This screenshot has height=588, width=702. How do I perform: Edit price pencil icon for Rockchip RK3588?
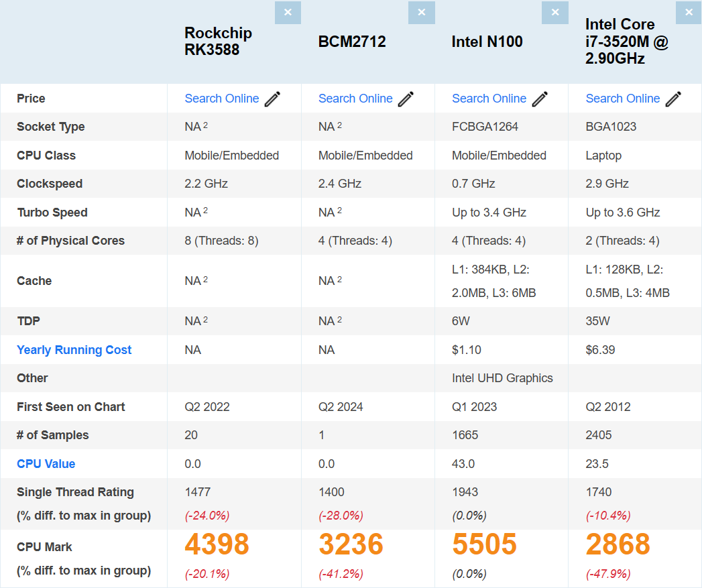(272, 99)
